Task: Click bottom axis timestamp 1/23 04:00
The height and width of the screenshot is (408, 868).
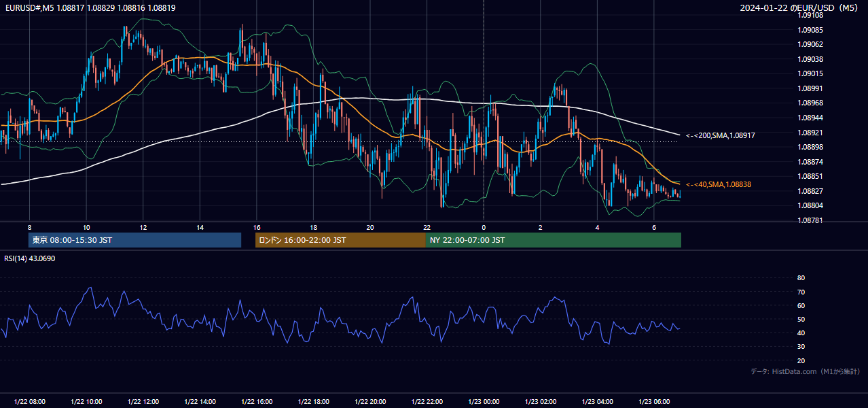Action: click(597, 402)
